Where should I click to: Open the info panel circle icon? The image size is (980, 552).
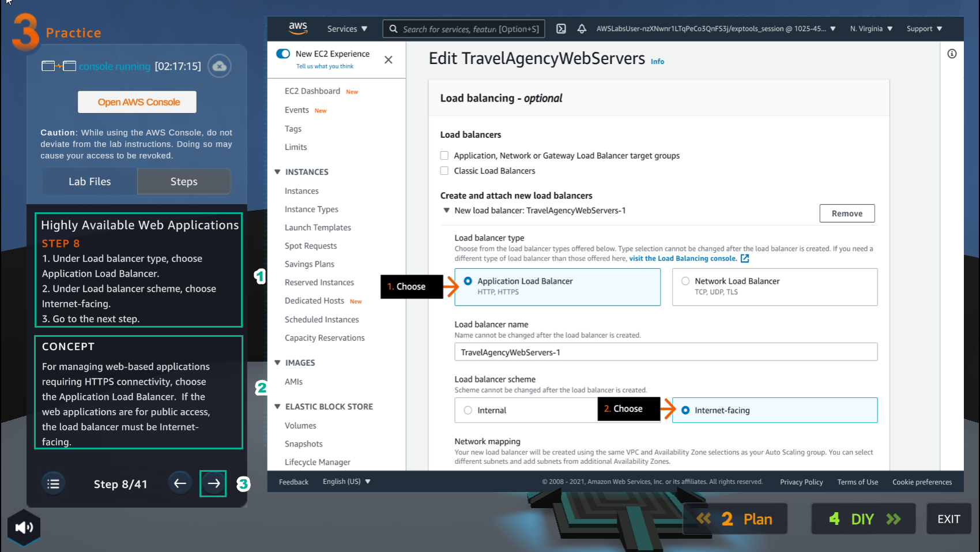tap(952, 54)
